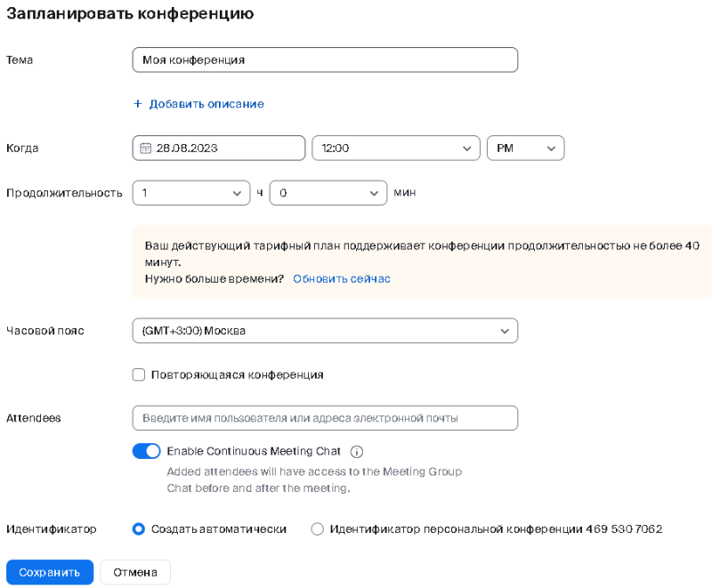
Task: Click the chevron arrow in timezone field
Action: pos(505,331)
